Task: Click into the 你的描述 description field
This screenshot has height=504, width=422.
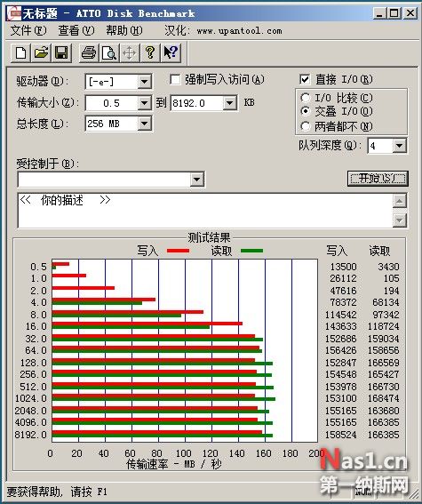Action: (205, 211)
